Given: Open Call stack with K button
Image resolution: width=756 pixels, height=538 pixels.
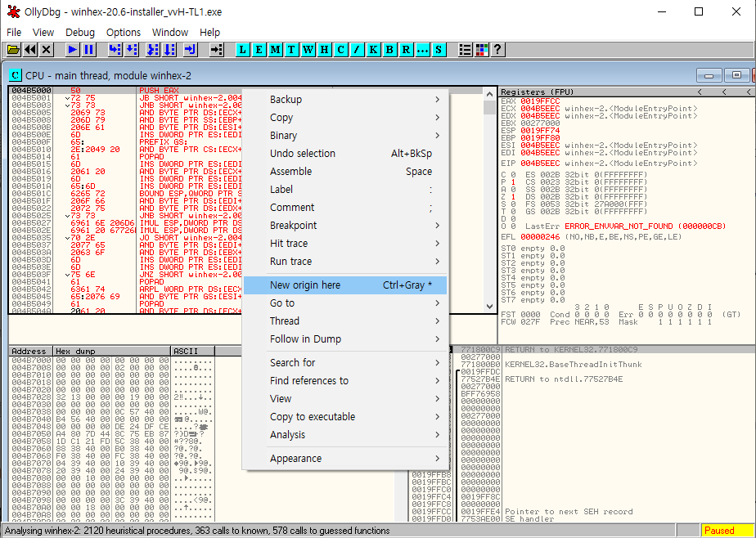Looking at the screenshot, I should pyautogui.click(x=374, y=49).
